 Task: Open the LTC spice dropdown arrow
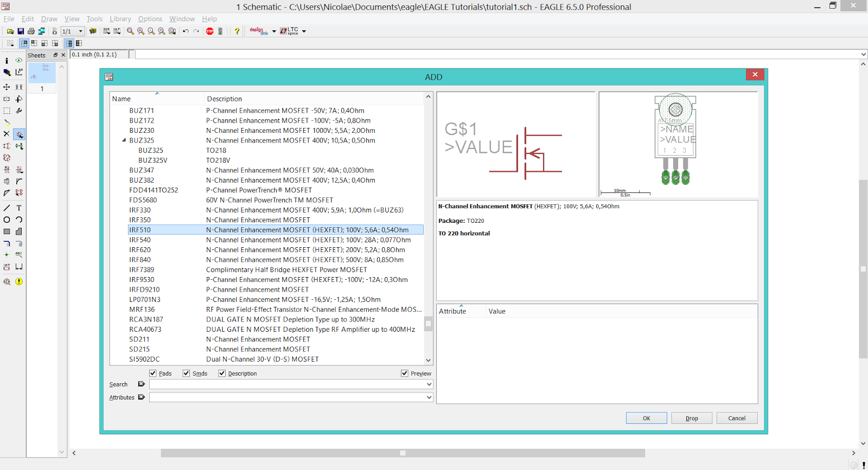(x=304, y=31)
